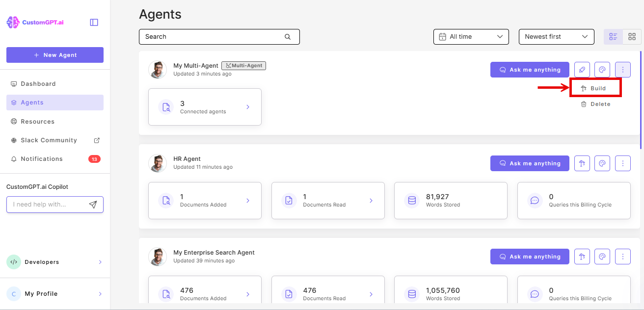The width and height of the screenshot is (644, 310).
Task: Switch to grid view layout
Action: click(x=632, y=36)
